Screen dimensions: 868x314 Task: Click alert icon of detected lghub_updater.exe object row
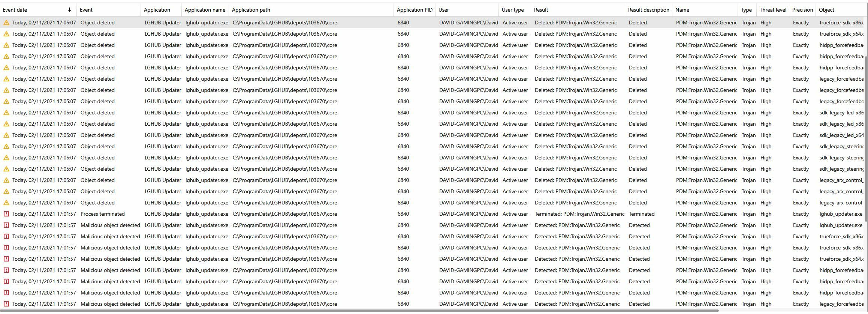click(6, 225)
